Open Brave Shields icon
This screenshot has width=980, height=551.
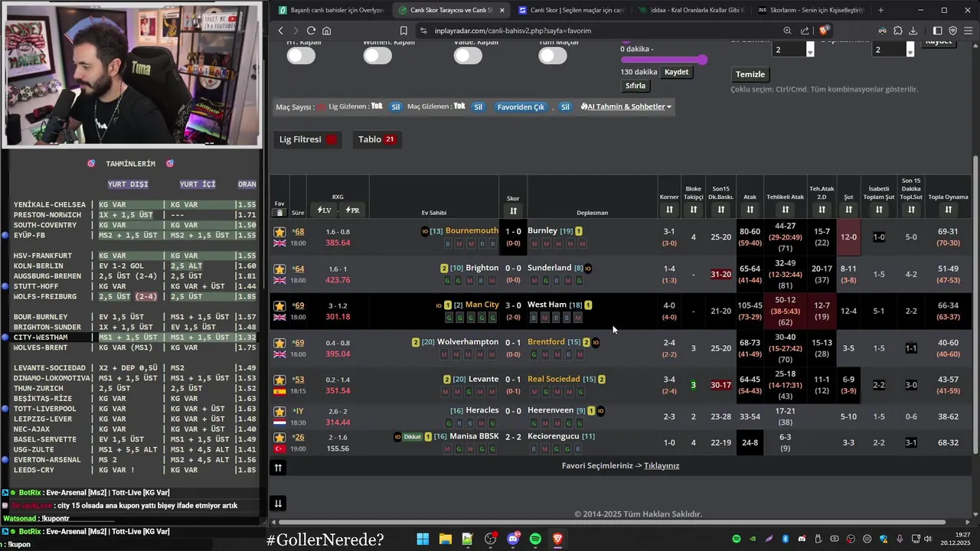pyautogui.click(x=824, y=31)
